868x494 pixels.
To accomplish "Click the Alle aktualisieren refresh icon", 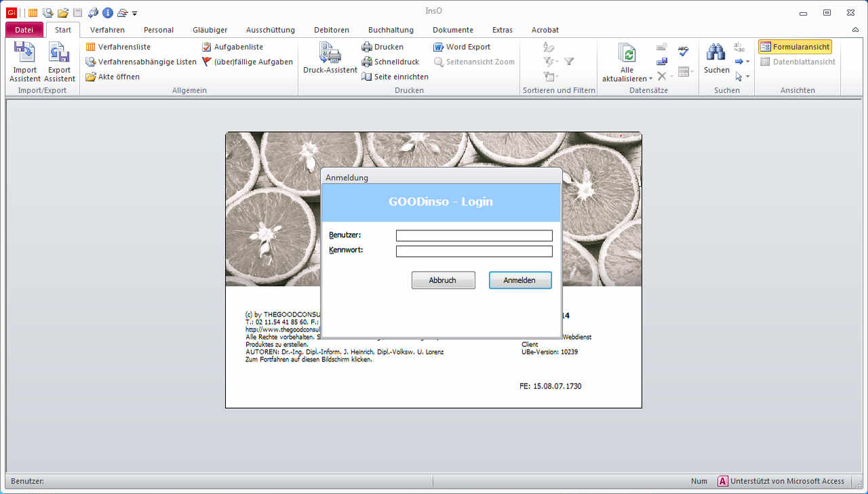I will click(627, 53).
